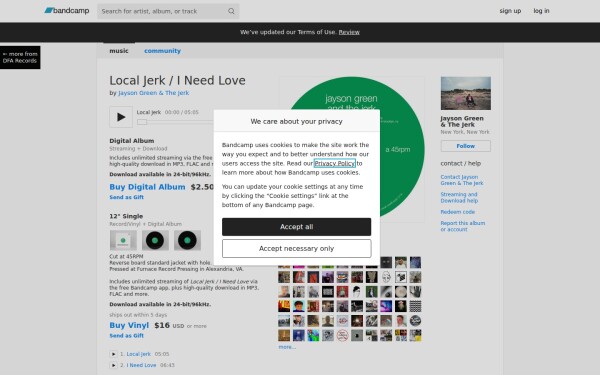Open I Need Love track title link
This screenshot has width=600, height=375.
point(141,365)
